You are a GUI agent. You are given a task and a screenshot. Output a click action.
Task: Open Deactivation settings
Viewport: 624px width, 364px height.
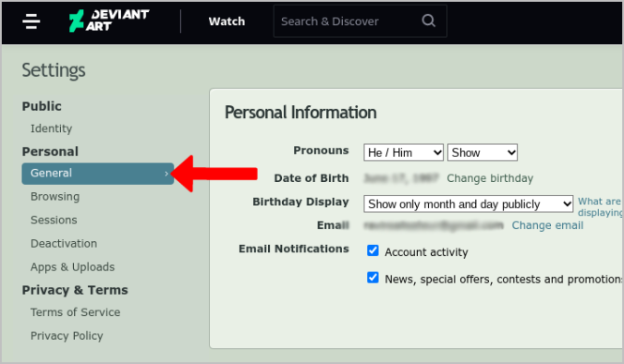coord(64,244)
